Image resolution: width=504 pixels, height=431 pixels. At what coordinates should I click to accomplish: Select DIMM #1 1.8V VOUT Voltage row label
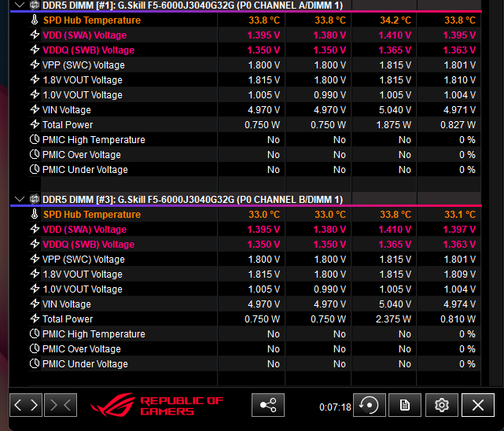pos(83,79)
